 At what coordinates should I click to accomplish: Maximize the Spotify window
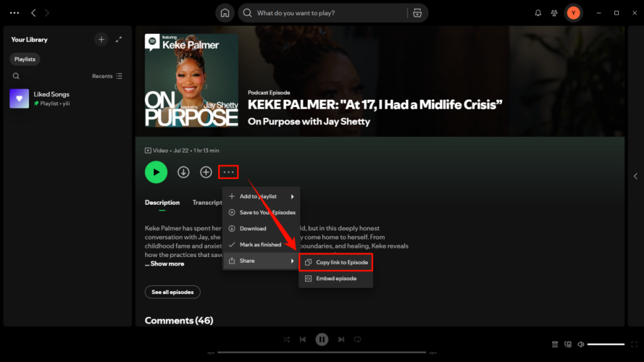coord(616,13)
